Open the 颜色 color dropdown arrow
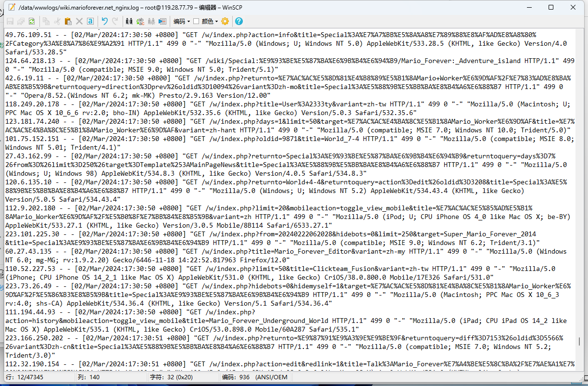The image size is (588, 386). point(216,21)
